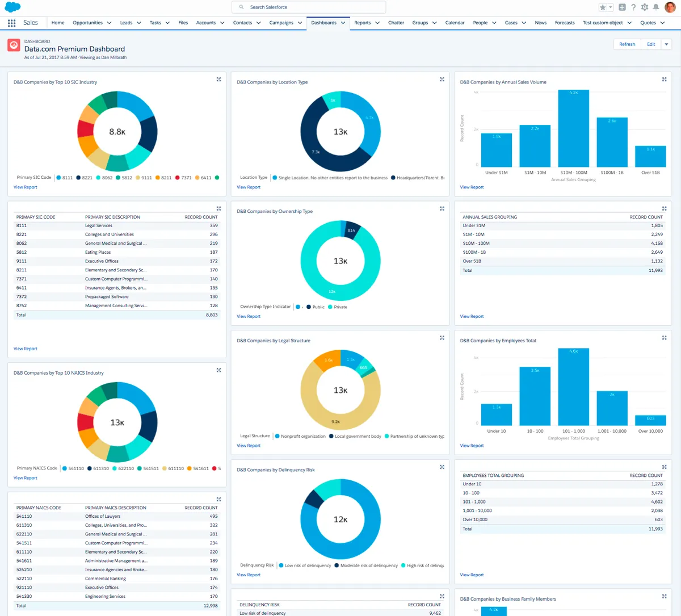Expand the Primary NAICS Code table
This screenshot has height=616, width=681.
[218, 499]
